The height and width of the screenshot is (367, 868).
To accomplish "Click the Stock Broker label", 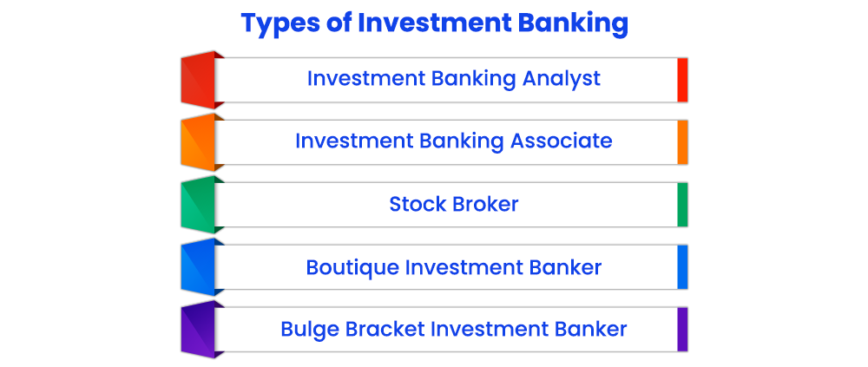I will pyautogui.click(x=453, y=205).
